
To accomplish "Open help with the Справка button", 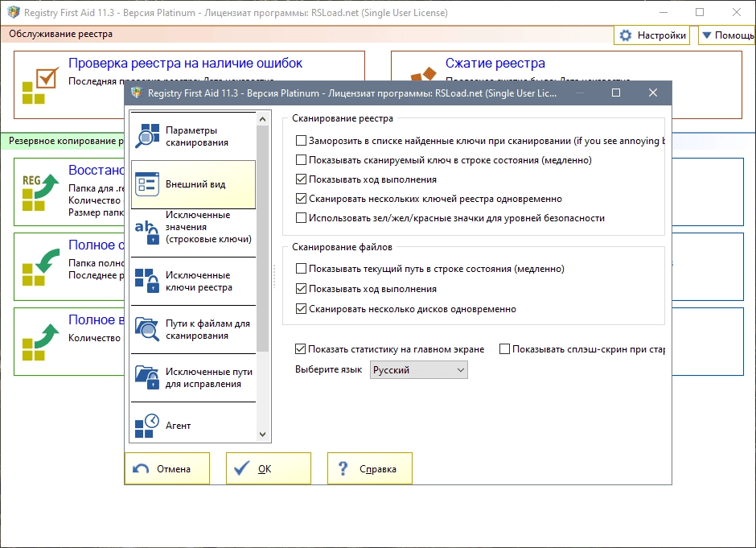I will pyautogui.click(x=370, y=468).
